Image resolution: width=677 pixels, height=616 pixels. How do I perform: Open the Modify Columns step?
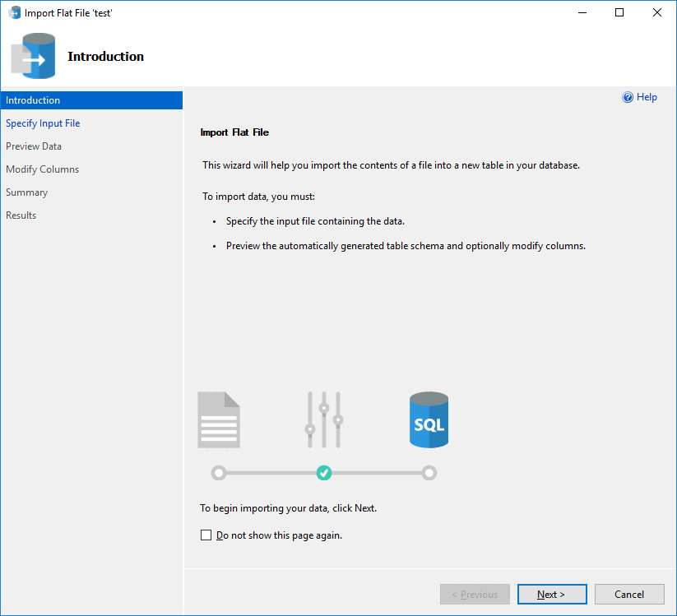pyautogui.click(x=42, y=169)
